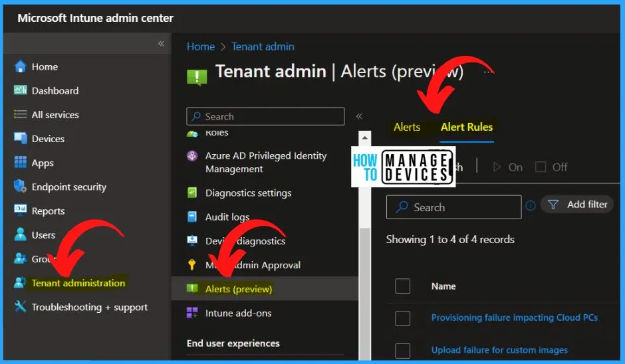Click the Add filter button
Viewport: 625px width, 364px height.
[576, 205]
